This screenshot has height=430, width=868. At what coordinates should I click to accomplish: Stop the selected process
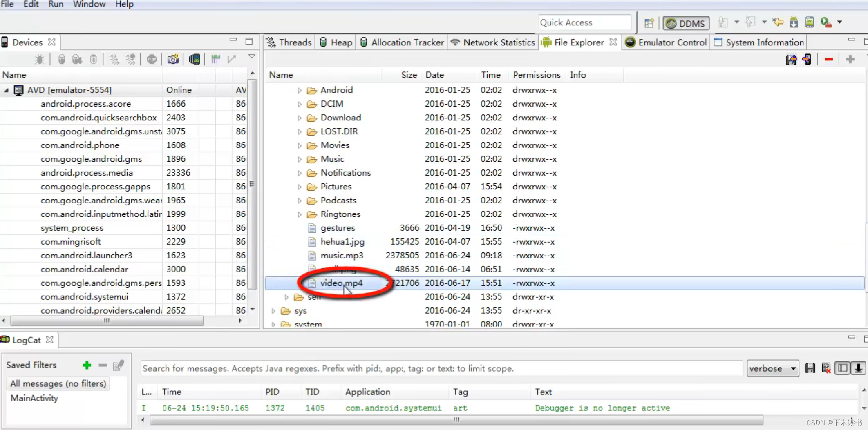pos(152,59)
